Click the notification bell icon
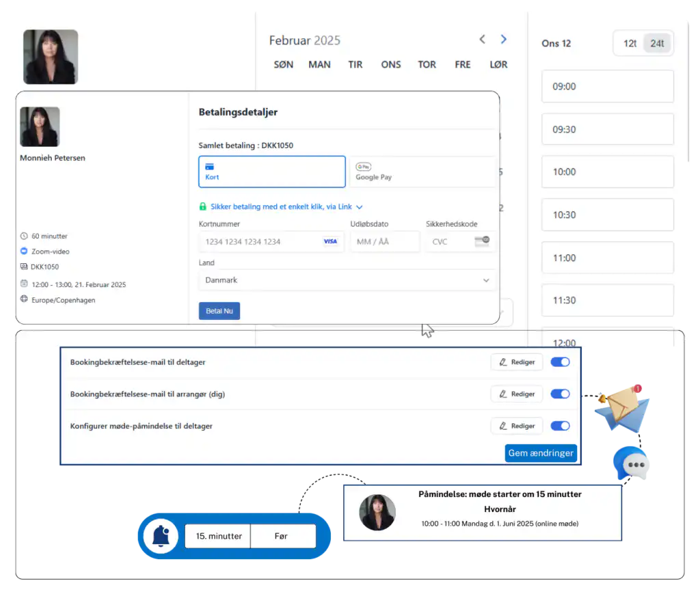The width and height of the screenshot is (700, 596). [x=161, y=536]
